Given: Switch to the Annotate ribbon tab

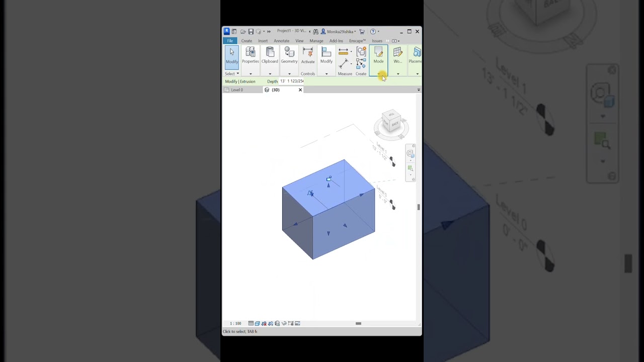Looking at the screenshot, I should 282,41.
